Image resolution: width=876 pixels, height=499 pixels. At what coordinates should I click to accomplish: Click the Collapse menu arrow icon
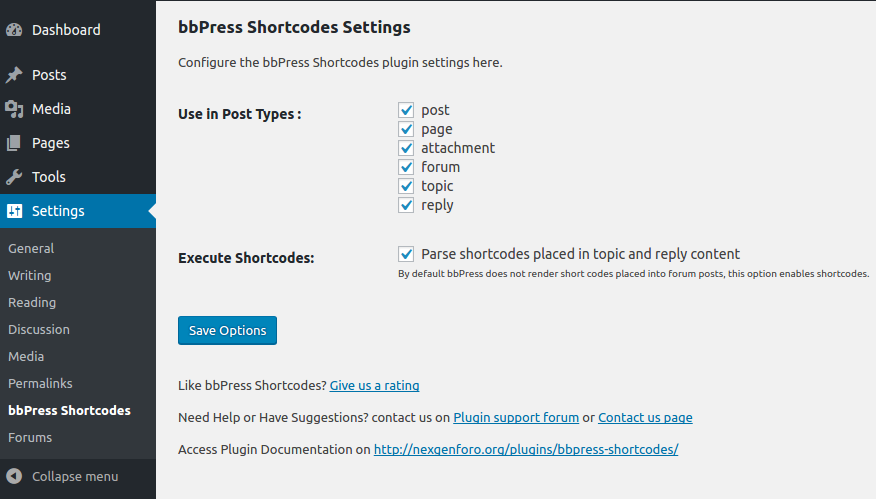pyautogui.click(x=14, y=476)
